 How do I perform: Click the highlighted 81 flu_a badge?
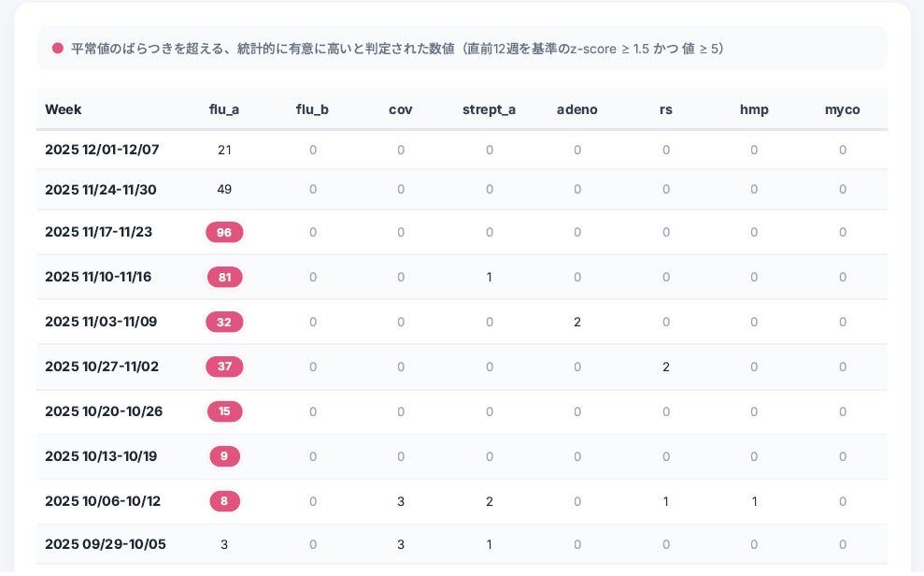tap(224, 277)
